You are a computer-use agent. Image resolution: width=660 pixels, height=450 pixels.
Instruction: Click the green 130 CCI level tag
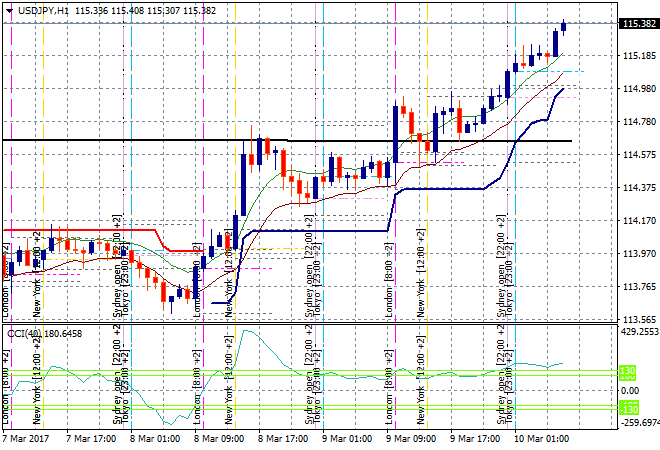coord(627,372)
